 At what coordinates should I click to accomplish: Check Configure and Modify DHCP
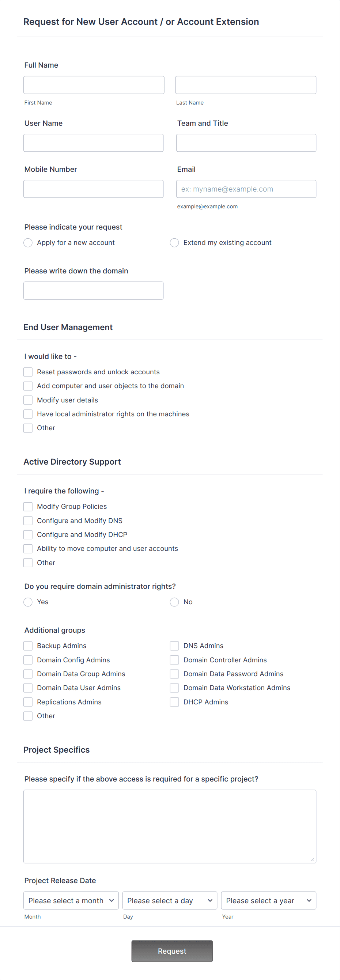click(28, 534)
